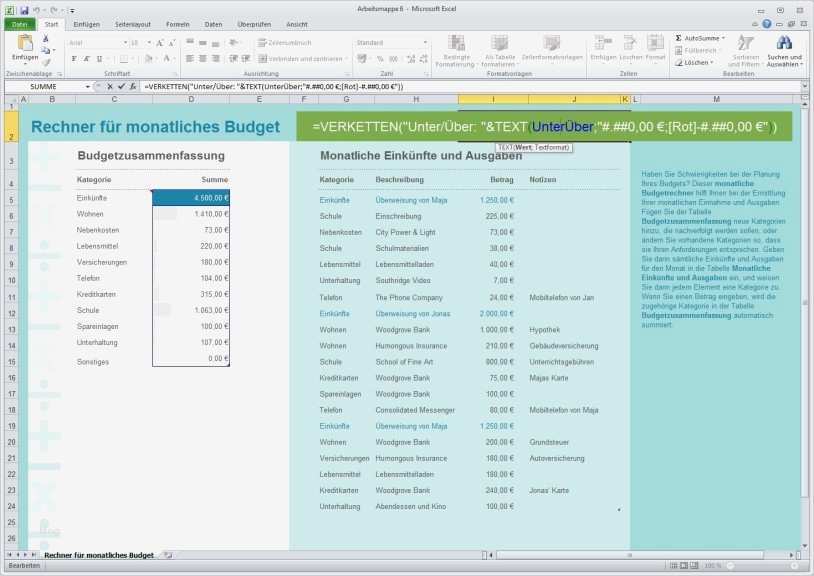This screenshot has width=814, height=576.
Task: Click inside the formula bar text
Action: (x=274, y=87)
